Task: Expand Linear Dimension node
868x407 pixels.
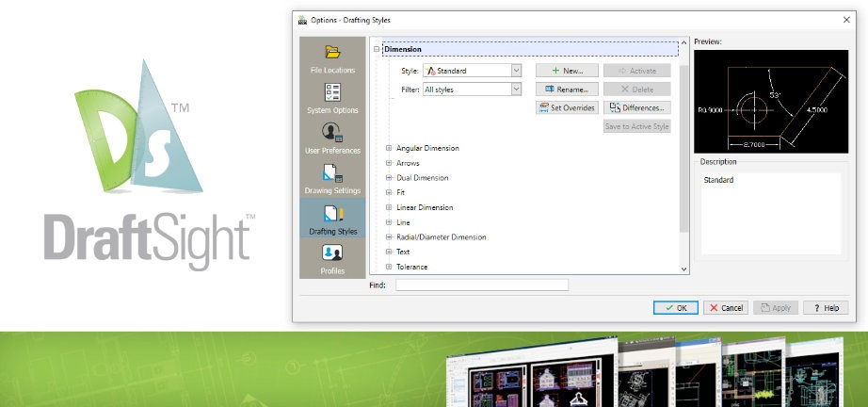Action: [x=389, y=207]
